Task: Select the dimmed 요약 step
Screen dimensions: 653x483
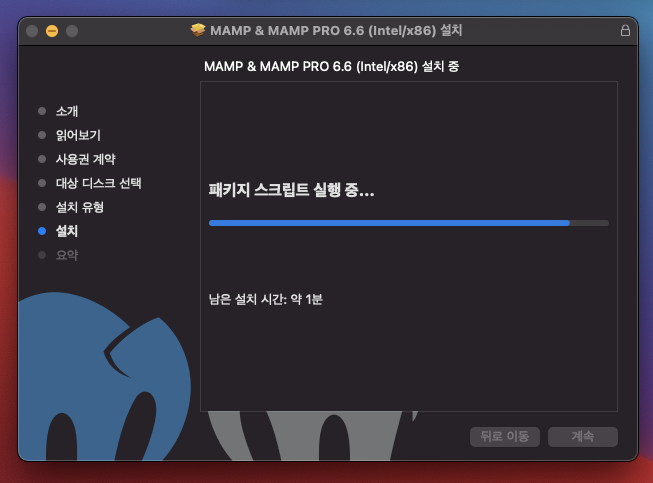Action: [67, 255]
